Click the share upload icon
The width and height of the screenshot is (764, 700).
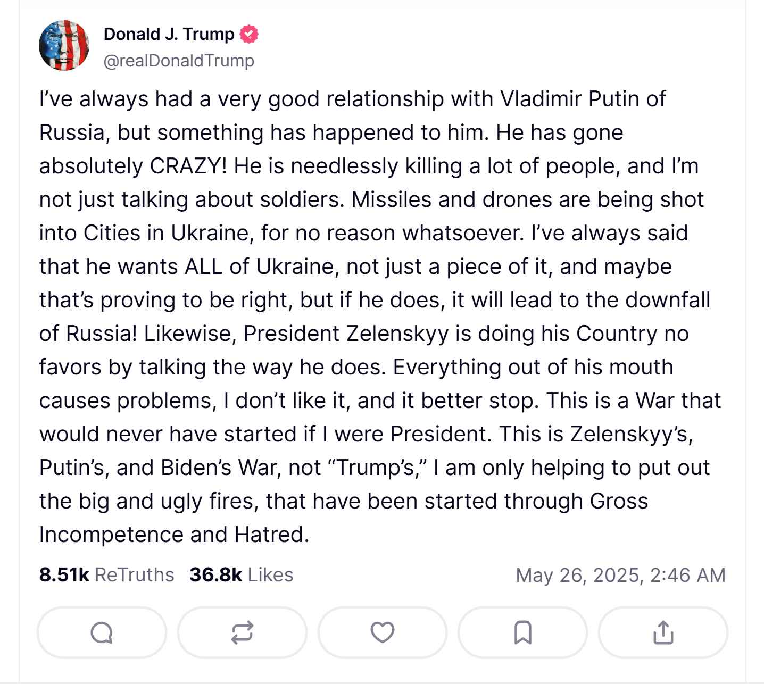pos(663,632)
